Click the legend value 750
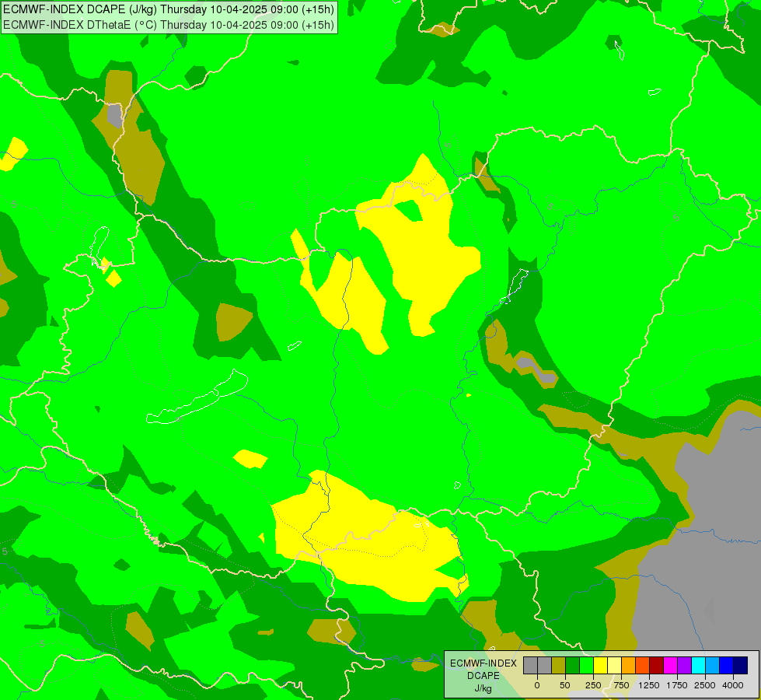The height and width of the screenshot is (700, 761). (621, 685)
